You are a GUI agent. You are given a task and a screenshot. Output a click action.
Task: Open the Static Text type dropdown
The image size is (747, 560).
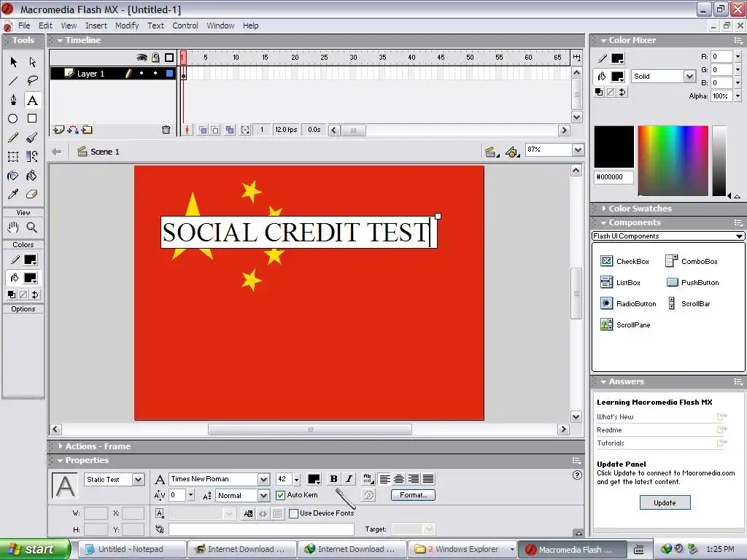[x=138, y=480]
